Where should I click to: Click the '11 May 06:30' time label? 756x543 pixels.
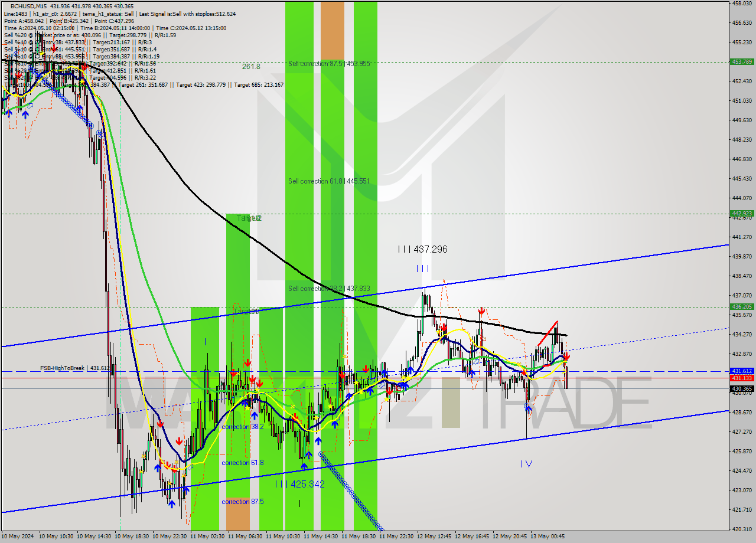point(246,537)
